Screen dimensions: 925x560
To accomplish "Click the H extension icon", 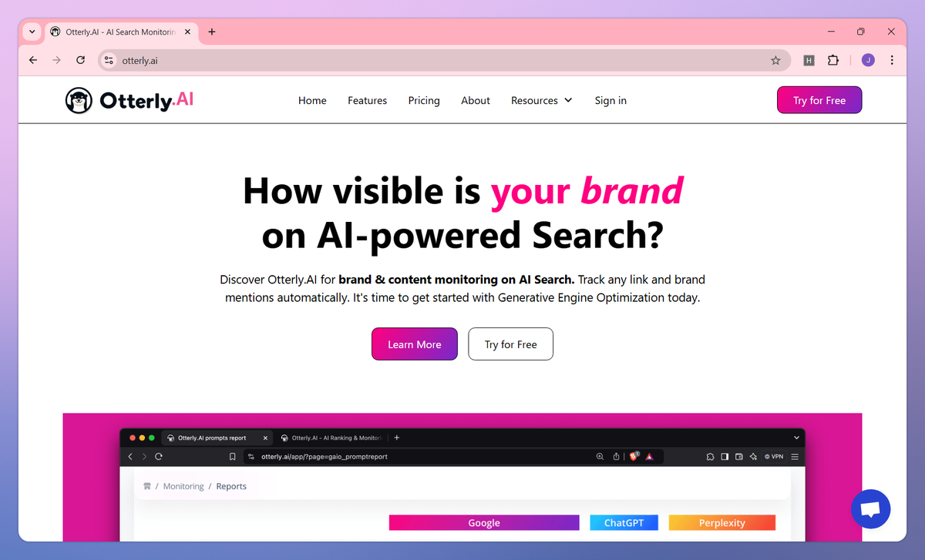I will click(809, 60).
